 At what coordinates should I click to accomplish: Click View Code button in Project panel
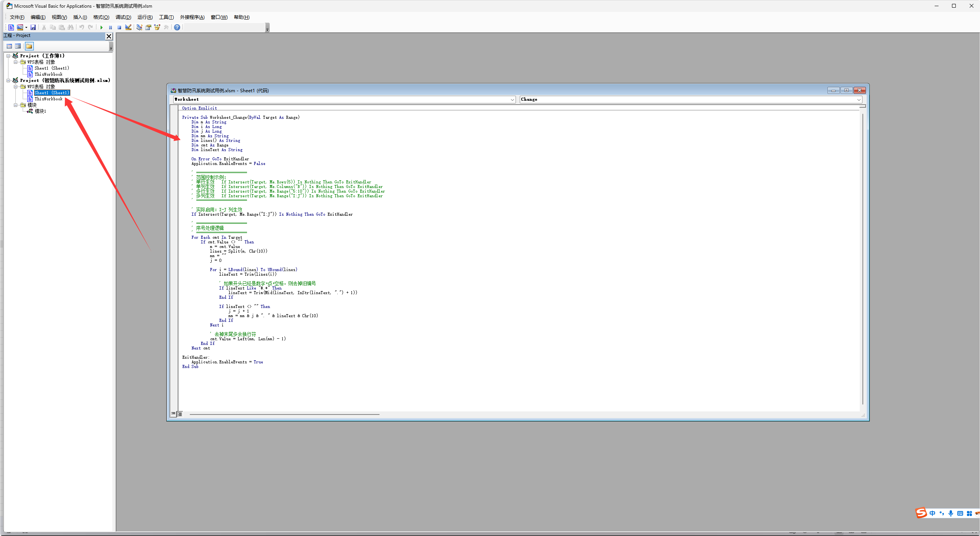coord(9,46)
